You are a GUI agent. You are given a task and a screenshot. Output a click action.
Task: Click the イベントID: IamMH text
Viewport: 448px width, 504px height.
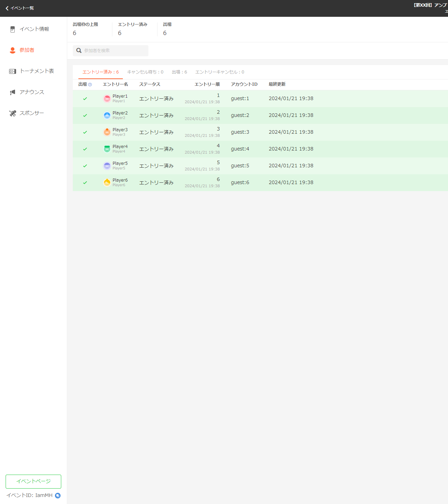tap(29, 496)
